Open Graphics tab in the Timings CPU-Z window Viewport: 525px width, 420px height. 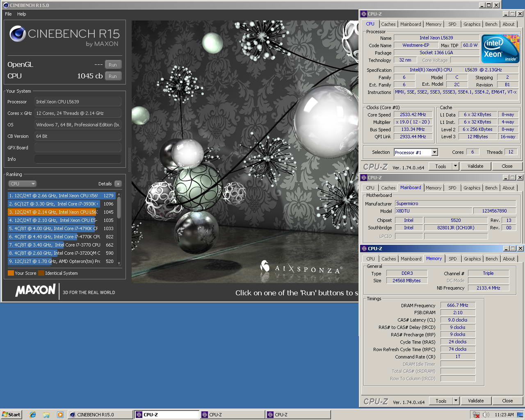coord(472,259)
